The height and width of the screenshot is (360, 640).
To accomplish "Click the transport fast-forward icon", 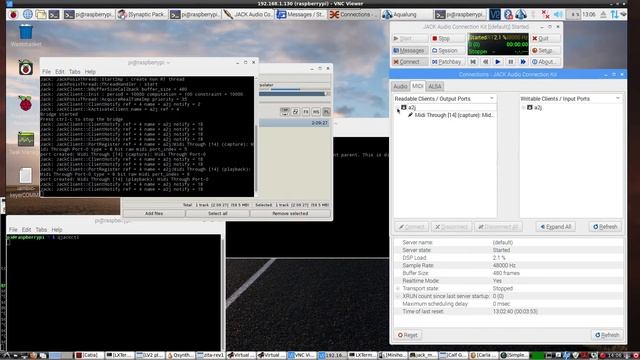I will 523,62.
